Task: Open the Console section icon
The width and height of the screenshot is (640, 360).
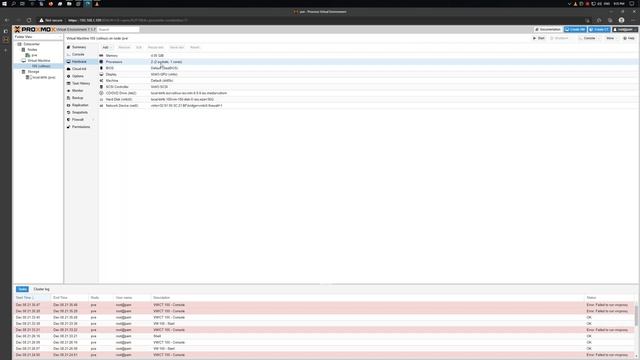Action: click(x=69, y=55)
